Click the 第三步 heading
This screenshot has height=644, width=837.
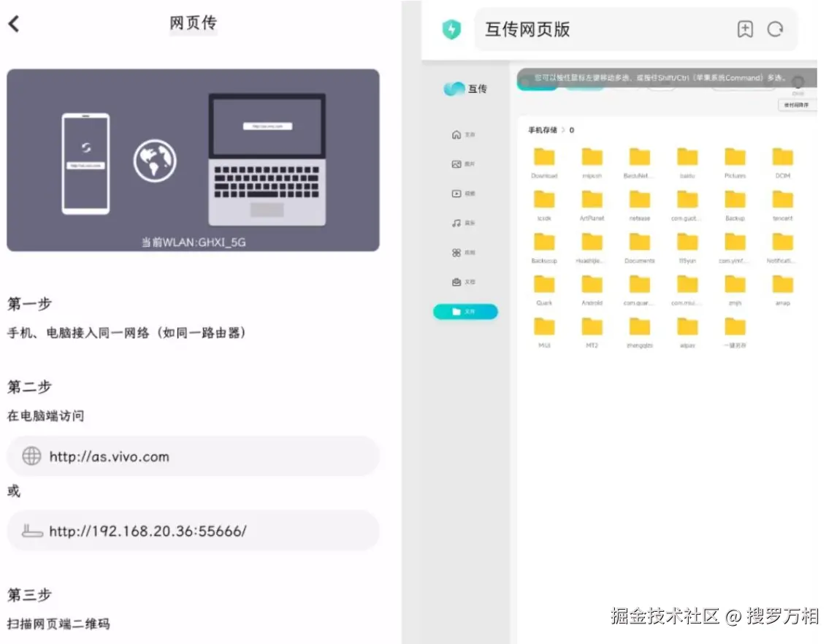[29, 594]
